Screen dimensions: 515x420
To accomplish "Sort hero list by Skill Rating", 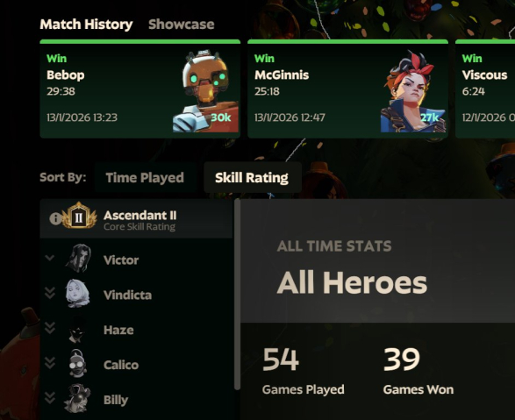I will coord(252,177).
